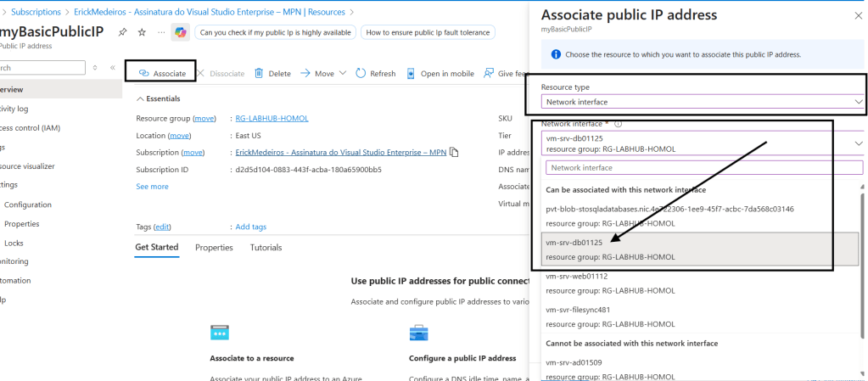
Task: Click the Associate button in the toolbar
Action: coord(161,74)
